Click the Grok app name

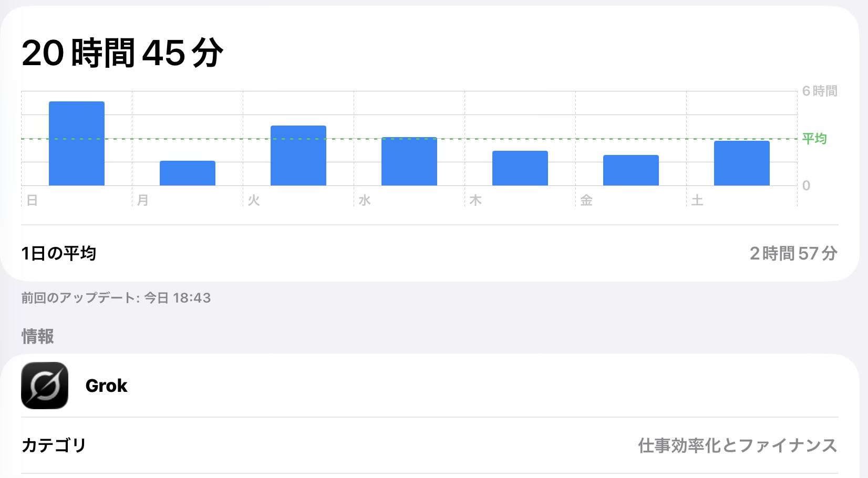(106, 386)
